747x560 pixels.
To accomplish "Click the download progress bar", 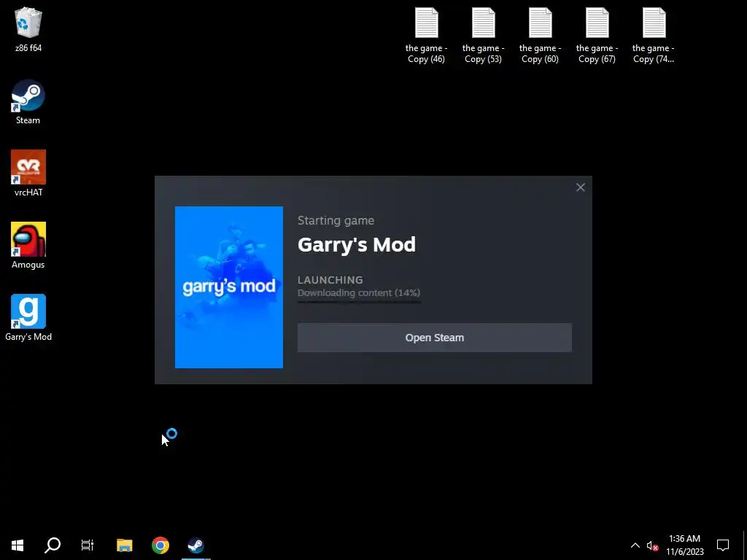I will pyautogui.click(x=359, y=302).
